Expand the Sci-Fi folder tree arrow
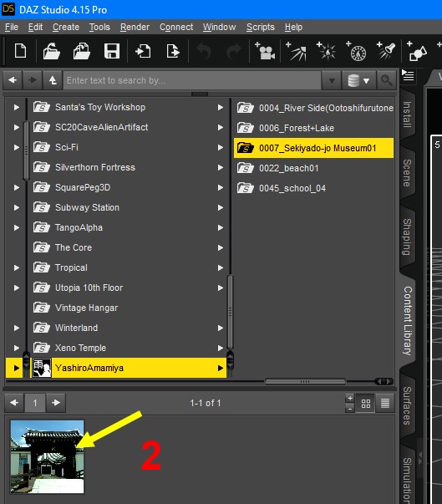 [16, 148]
